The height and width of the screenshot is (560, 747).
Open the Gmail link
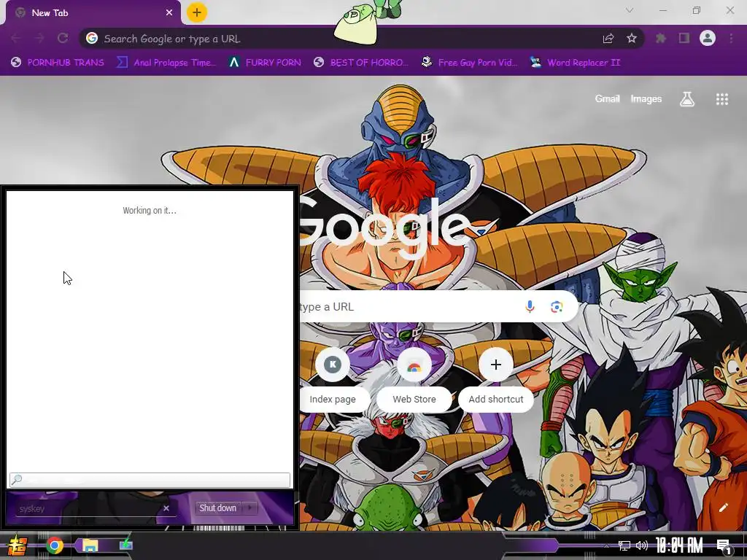tap(607, 99)
